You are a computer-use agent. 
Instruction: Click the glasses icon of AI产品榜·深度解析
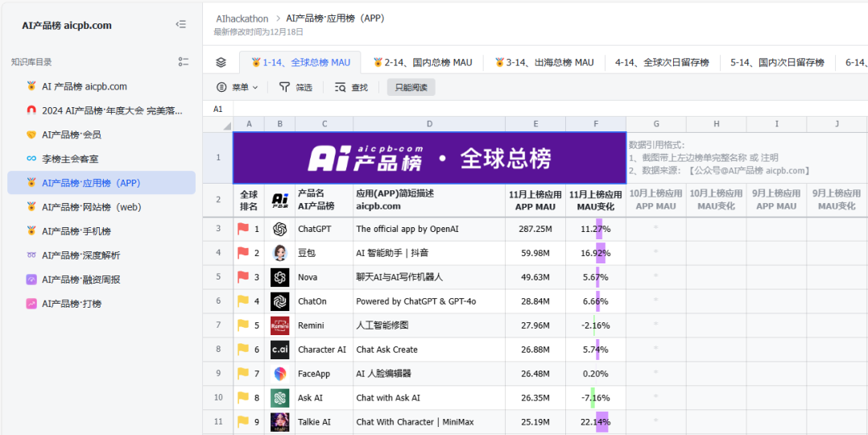[31, 255]
